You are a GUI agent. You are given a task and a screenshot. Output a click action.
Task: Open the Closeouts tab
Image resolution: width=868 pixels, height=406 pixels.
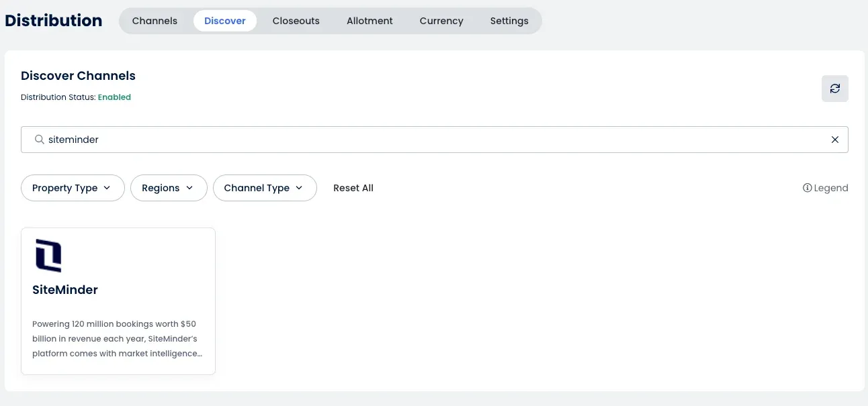[x=296, y=20]
